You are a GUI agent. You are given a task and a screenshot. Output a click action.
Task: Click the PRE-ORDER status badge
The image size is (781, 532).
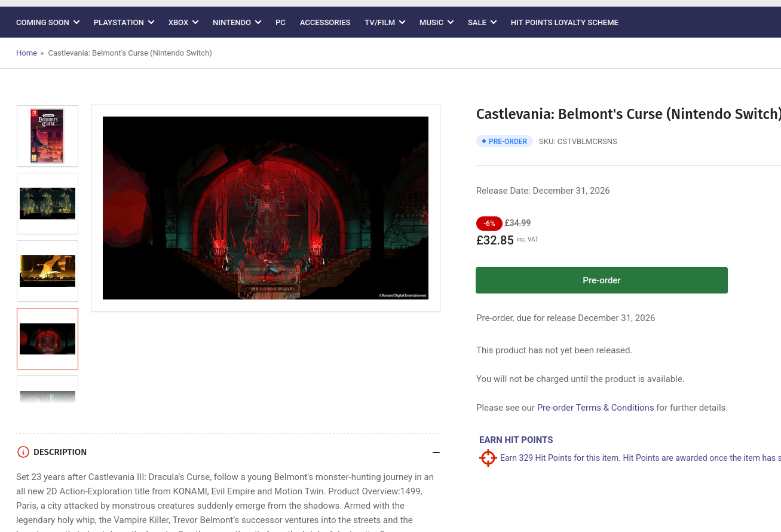point(504,142)
